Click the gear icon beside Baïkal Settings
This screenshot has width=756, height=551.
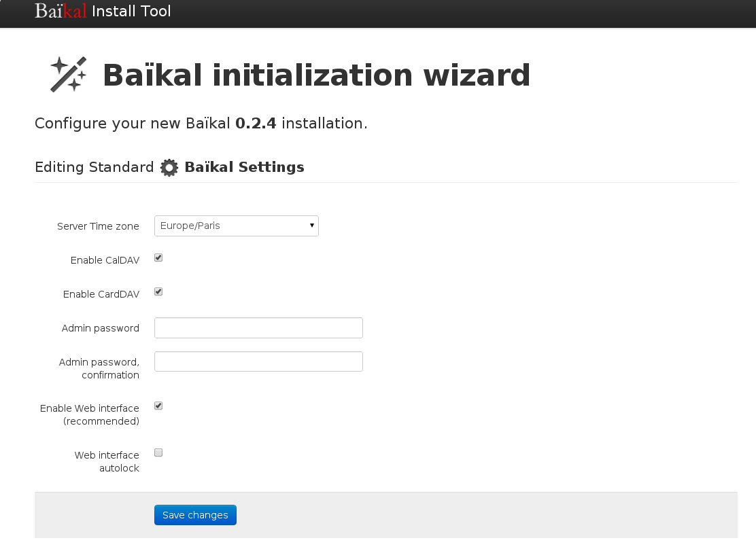click(169, 168)
